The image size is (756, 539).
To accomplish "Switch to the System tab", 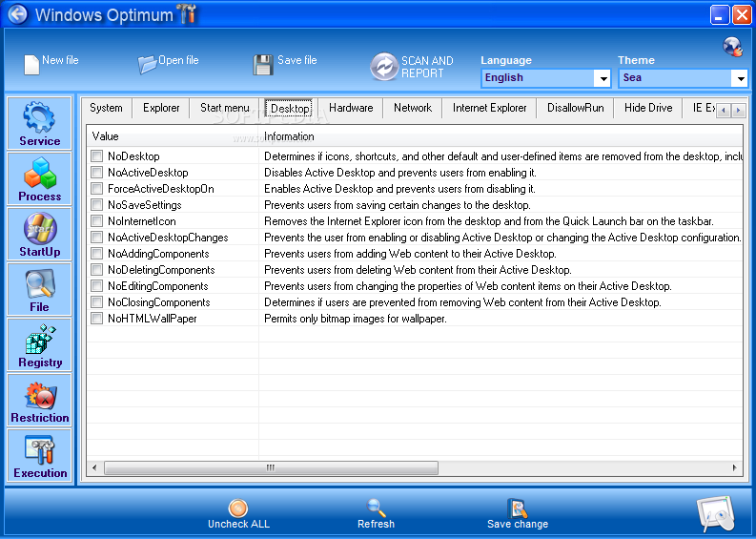I will click(x=106, y=108).
